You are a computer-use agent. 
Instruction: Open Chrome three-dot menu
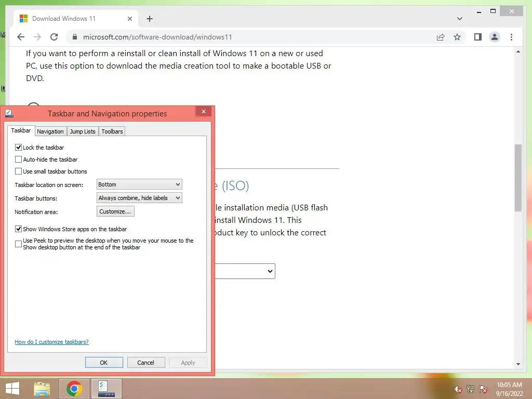coord(511,37)
